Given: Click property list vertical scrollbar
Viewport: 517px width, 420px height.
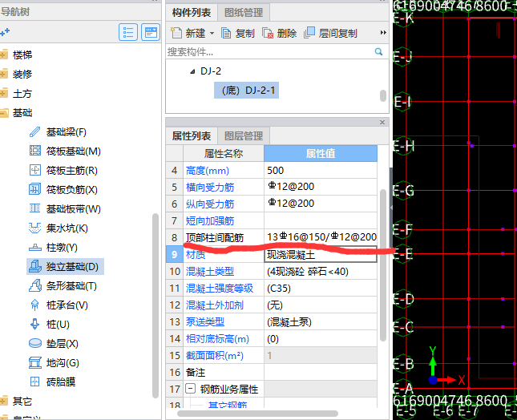Looking at the screenshot, I should pyautogui.click(x=383, y=265).
